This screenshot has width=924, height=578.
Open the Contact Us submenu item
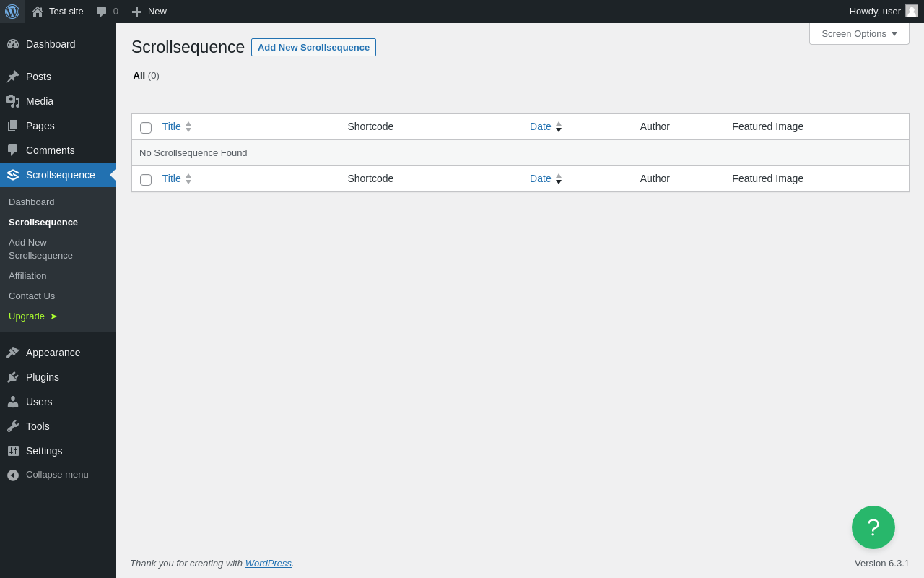pyautogui.click(x=32, y=296)
